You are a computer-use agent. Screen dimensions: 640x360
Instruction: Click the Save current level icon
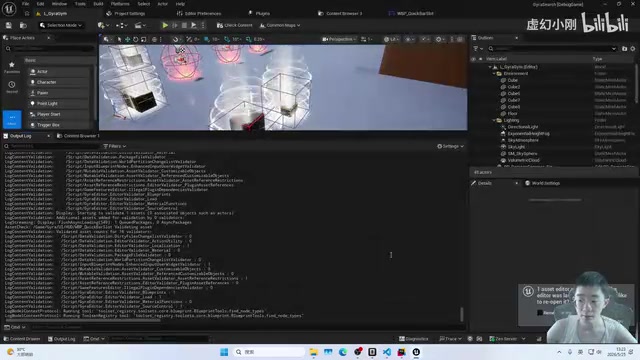(9, 25)
